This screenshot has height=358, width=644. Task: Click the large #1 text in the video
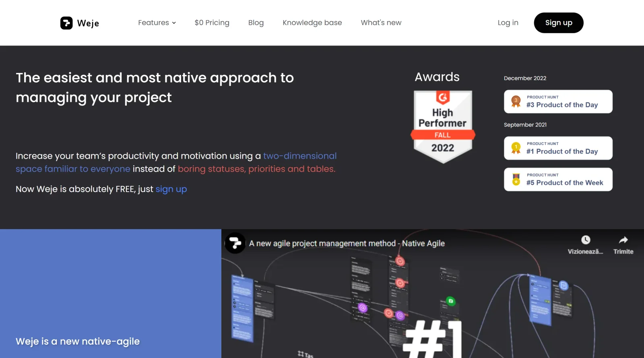[x=433, y=338]
